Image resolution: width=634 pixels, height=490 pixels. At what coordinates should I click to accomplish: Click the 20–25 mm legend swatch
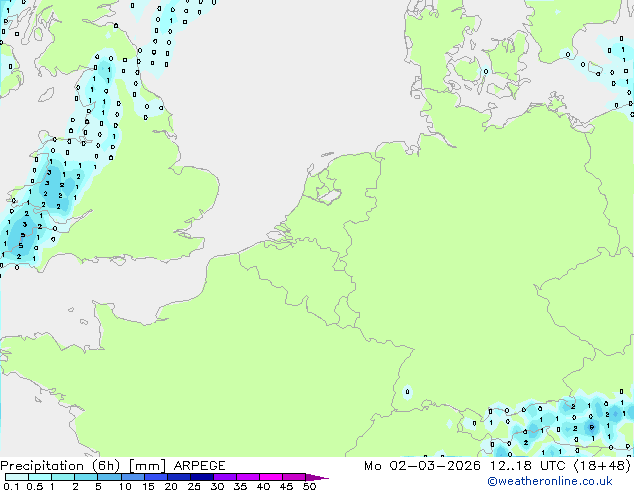pyautogui.click(x=179, y=477)
